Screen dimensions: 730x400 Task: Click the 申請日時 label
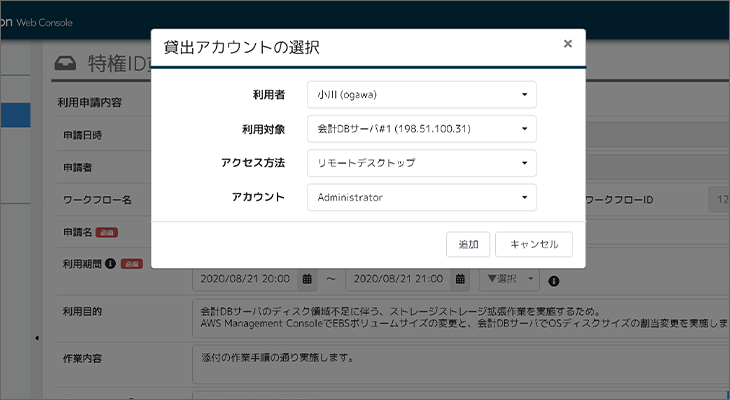(82, 136)
